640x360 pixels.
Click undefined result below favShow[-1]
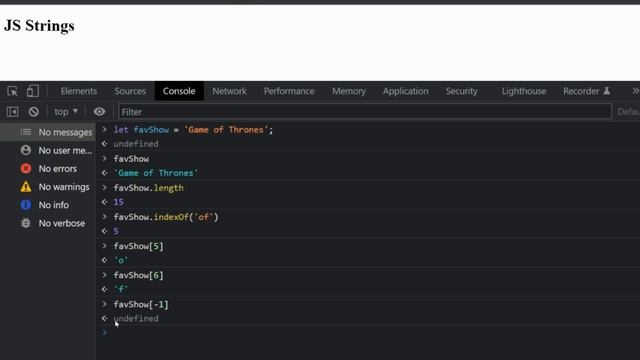click(x=136, y=318)
